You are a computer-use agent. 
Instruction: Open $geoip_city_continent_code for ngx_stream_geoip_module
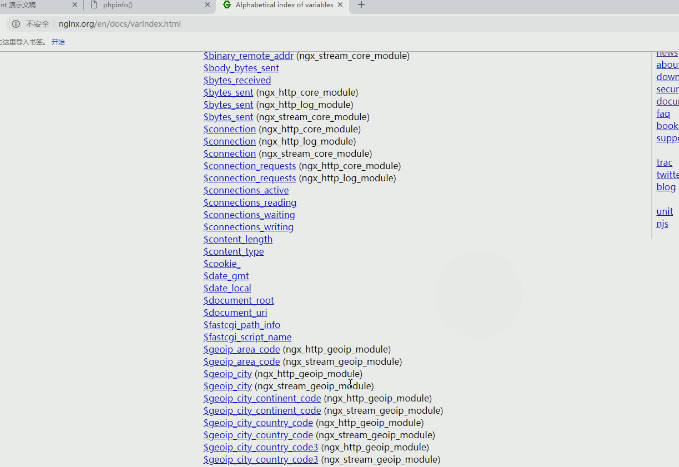coord(262,410)
